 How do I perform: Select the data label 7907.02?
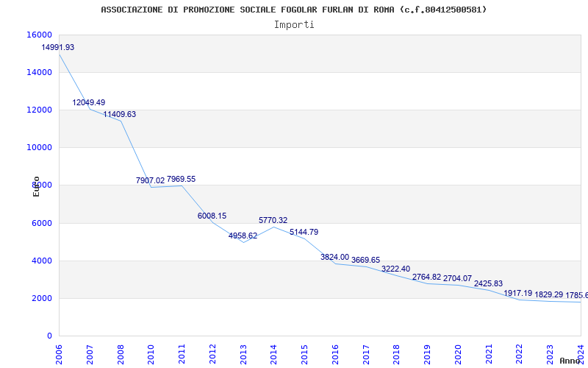151,180
